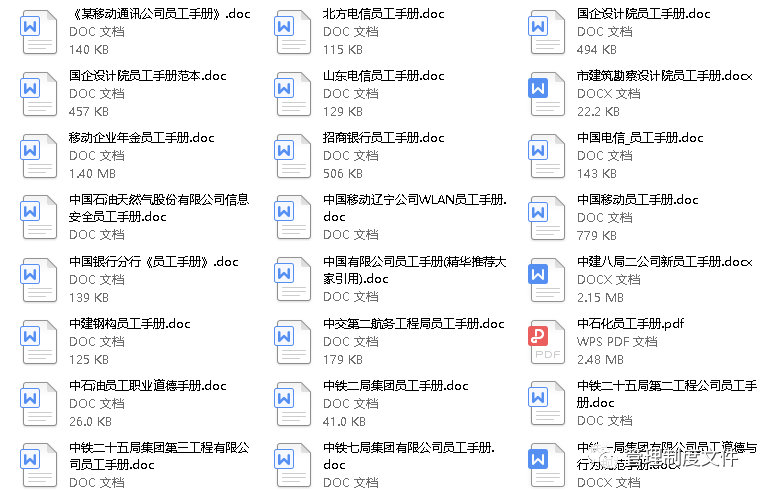Click the icon for 移动企业年金员工手册.doc
This screenshot has height=491, width=763.
pyautogui.click(x=39, y=156)
